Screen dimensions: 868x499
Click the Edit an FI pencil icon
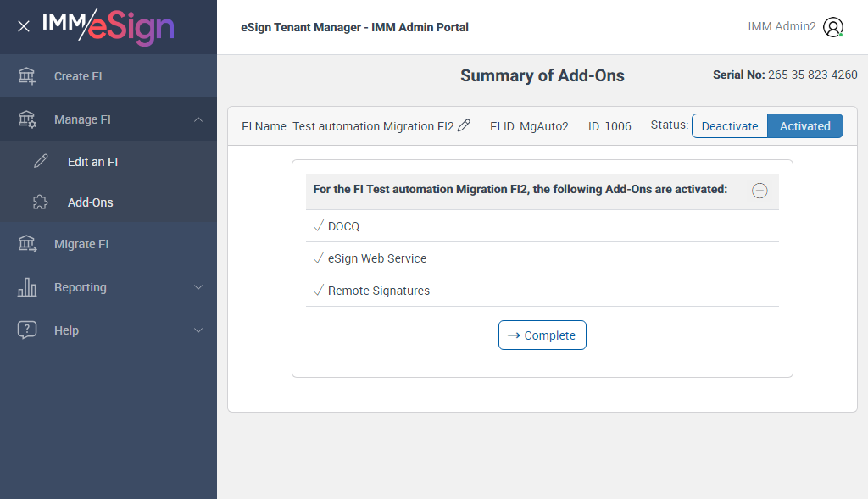pyautogui.click(x=41, y=162)
